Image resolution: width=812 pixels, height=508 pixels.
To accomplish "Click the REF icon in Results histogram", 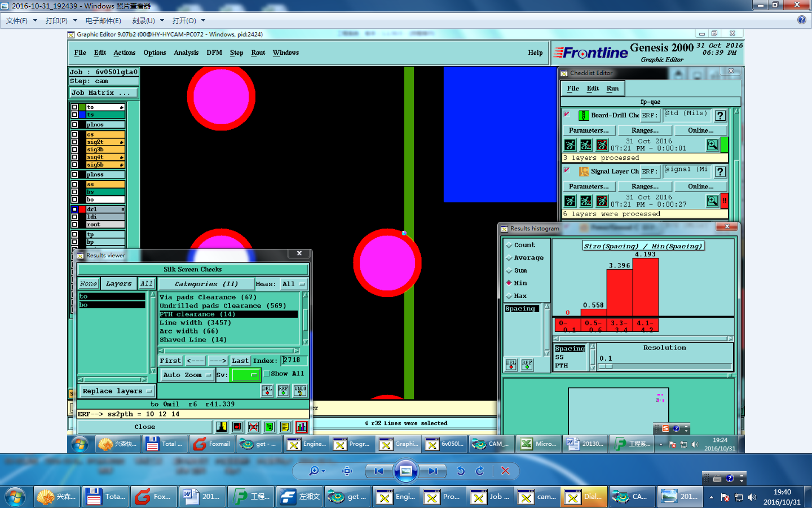I will point(527,365).
